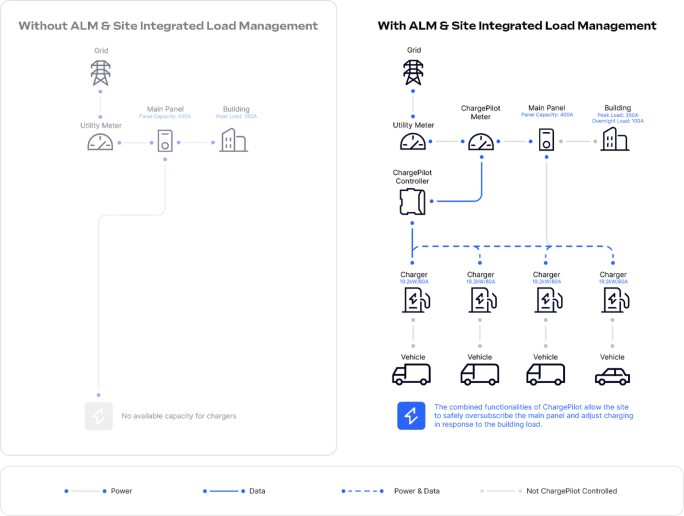The width and height of the screenshot is (684, 516).
Task: Click 'Peak Load: 350A' in the With ALM diagram
Action: pyautogui.click(x=618, y=115)
